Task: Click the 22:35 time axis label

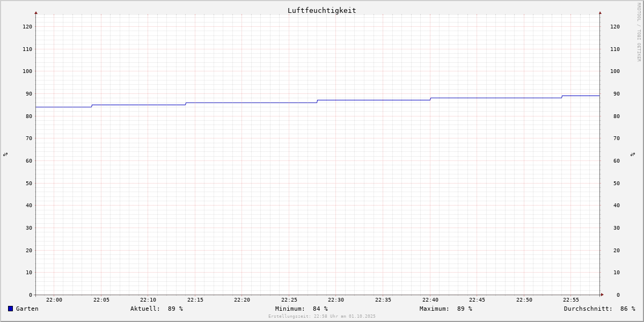Action: pyautogui.click(x=383, y=300)
